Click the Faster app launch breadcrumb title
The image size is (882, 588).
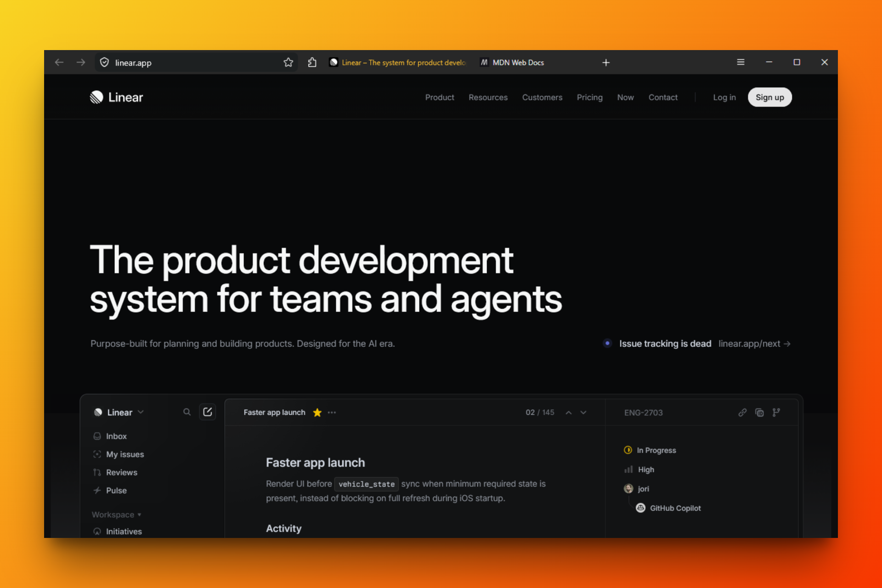(x=274, y=413)
